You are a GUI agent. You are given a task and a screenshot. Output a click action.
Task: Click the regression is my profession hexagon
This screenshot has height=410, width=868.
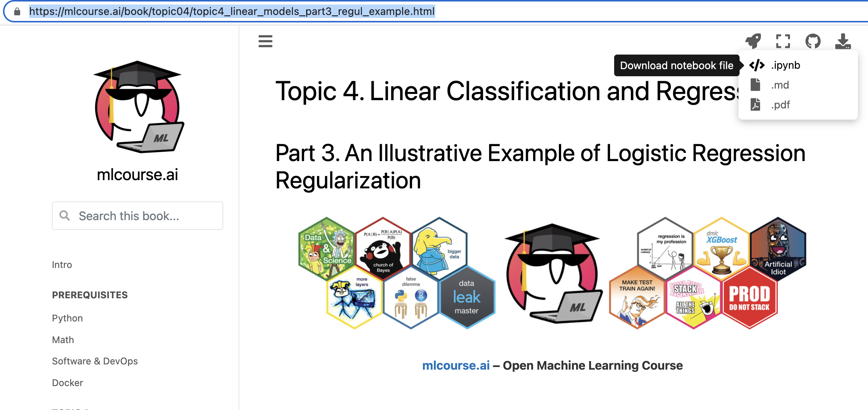pyautogui.click(x=665, y=249)
